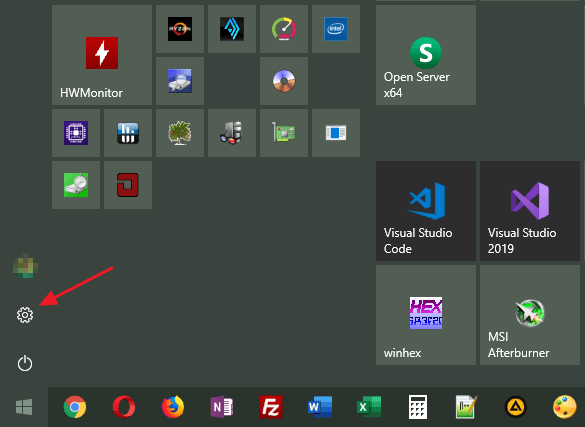Open OneNote from the taskbar
This screenshot has height=427, width=585.
click(x=222, y=407)
